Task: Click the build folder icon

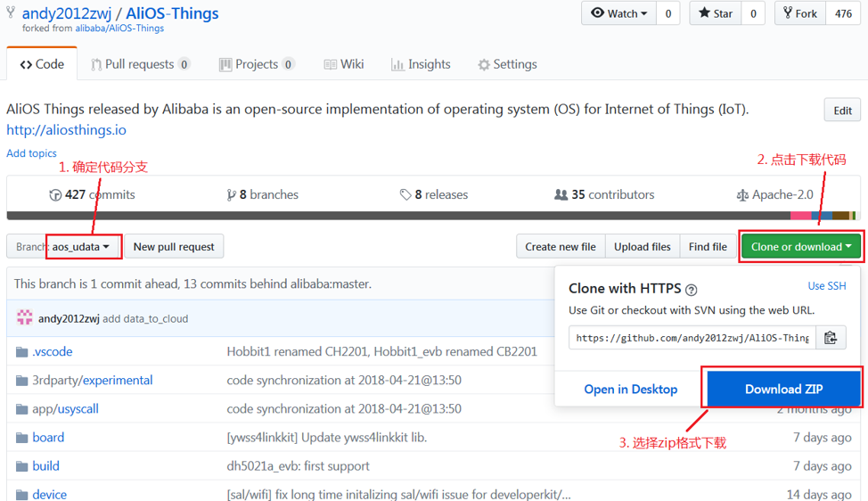Action: 21,466
